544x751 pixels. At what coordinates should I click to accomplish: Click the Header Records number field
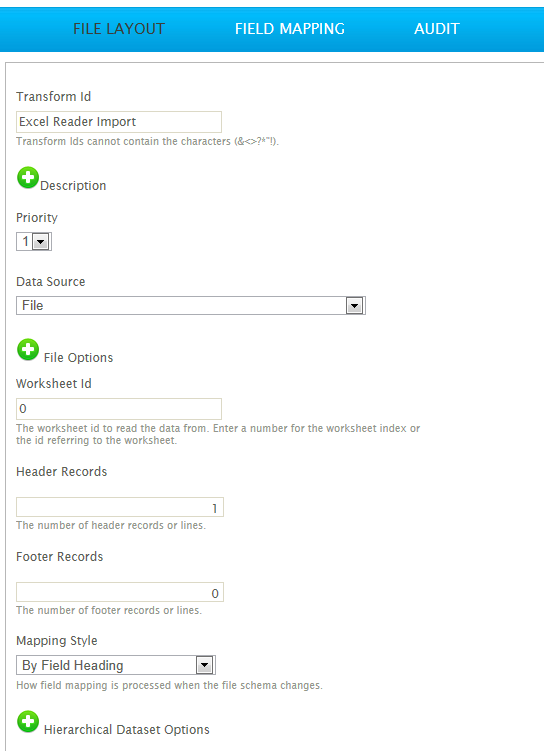120,507
